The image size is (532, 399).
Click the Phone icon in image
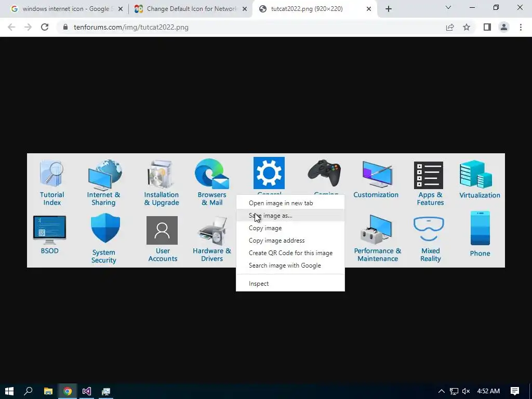click(480, 228)
